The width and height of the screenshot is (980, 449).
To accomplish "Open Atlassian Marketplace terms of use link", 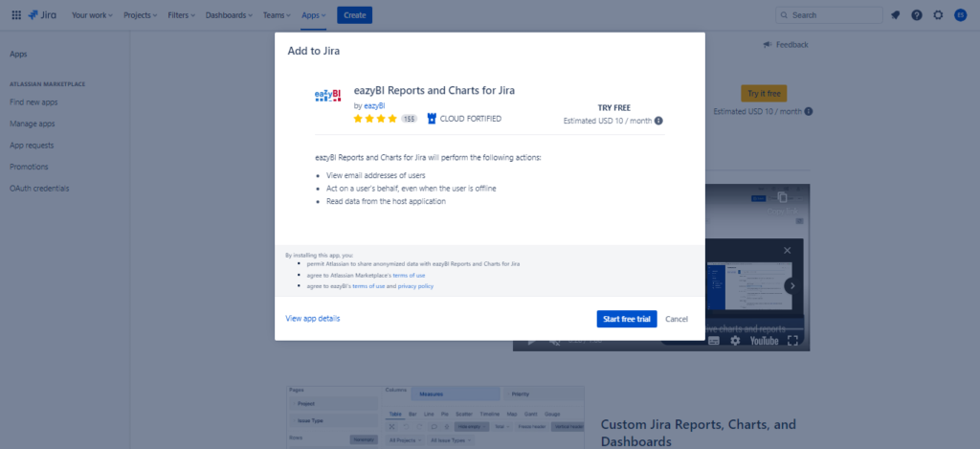I will coord(409,275).
